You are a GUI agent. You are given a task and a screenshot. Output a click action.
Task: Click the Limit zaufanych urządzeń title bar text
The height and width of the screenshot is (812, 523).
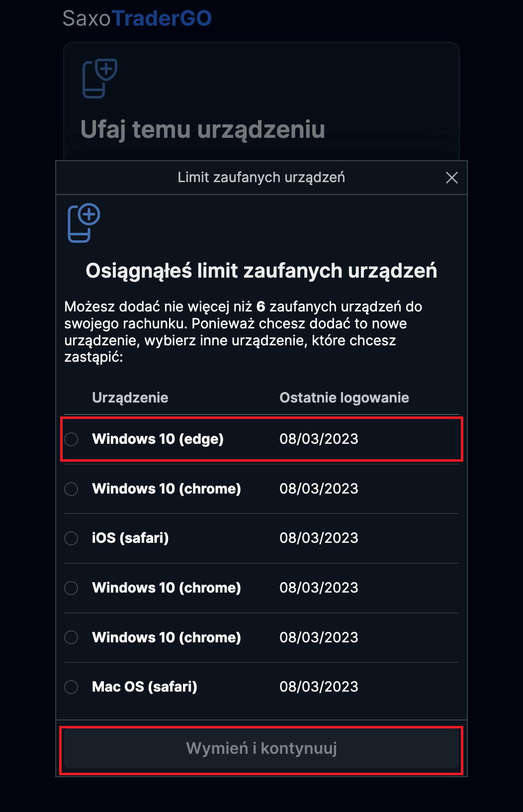261,178
